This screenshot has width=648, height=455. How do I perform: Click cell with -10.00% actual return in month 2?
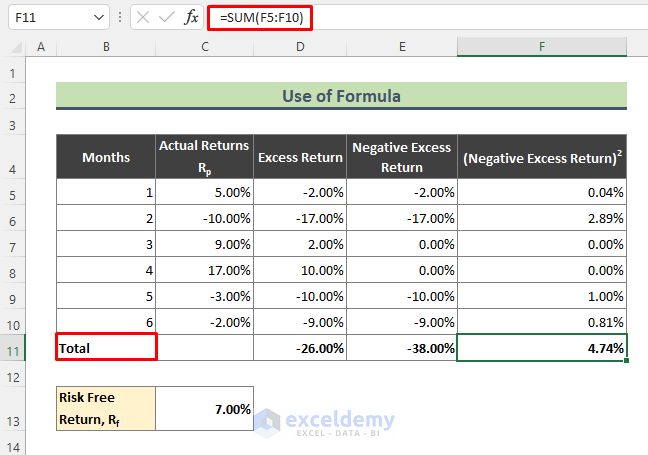point(205,218)
